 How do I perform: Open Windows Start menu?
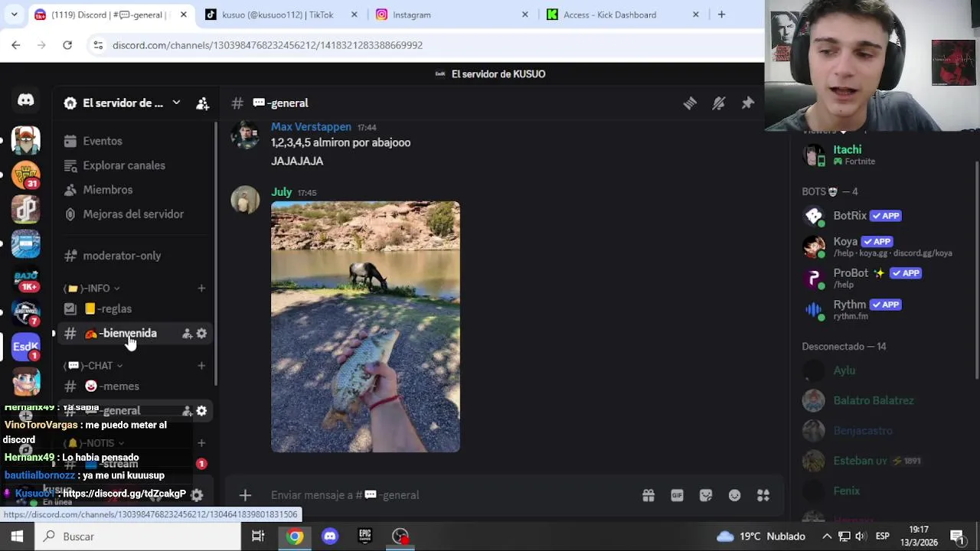pos(17,536)
